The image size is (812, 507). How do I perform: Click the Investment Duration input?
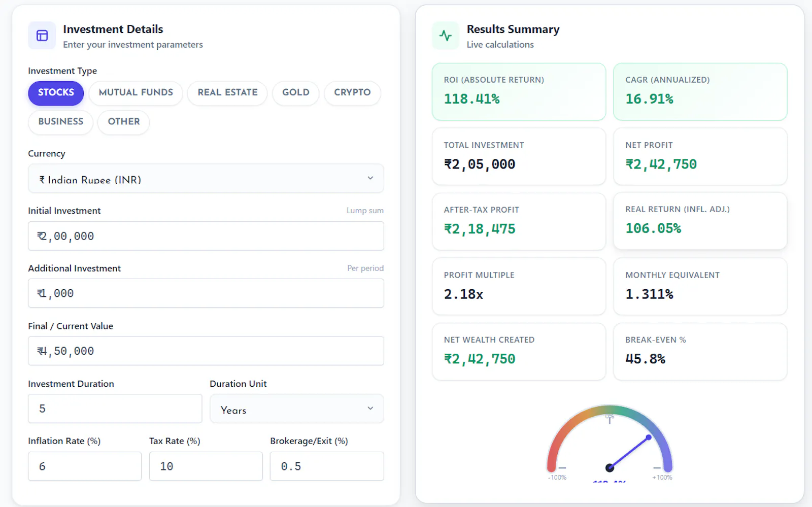[x=115, y=409]
